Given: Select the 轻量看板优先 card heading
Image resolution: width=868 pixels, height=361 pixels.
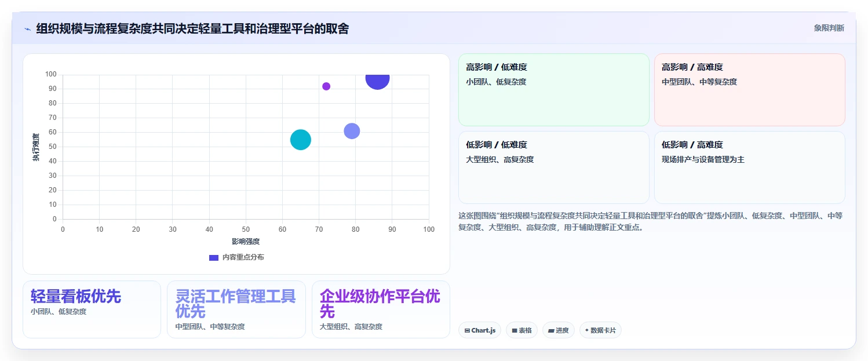Looking at the screenshot, I should (76, 296).
